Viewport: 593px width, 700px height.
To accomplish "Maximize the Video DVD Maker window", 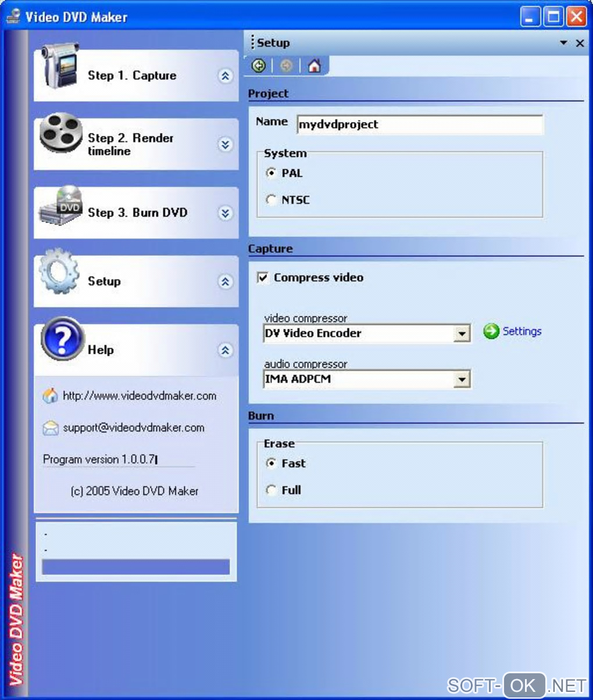I will pos(553,16).
